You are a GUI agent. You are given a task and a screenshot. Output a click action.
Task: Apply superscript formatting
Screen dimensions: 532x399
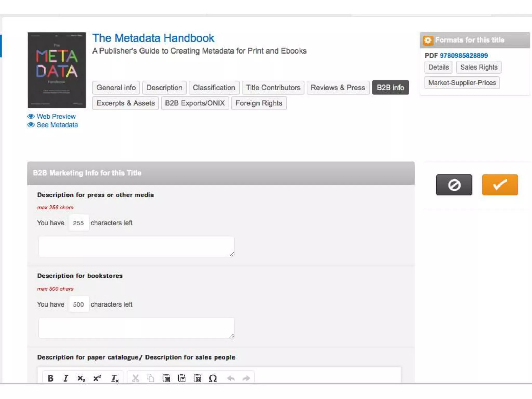point(97,378)
